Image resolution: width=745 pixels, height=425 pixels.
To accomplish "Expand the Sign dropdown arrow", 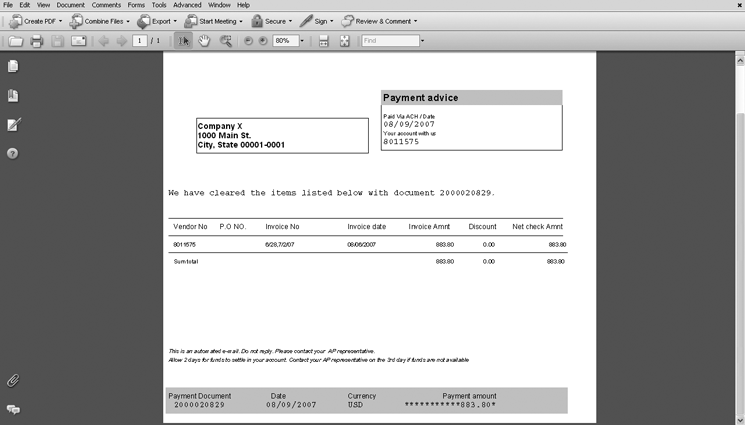I will click(x=332, y=21).
